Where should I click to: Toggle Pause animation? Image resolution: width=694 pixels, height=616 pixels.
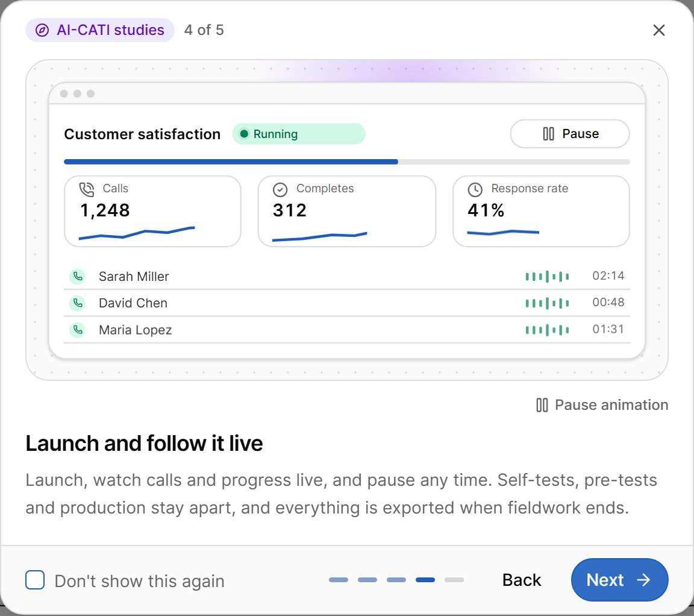602,405
